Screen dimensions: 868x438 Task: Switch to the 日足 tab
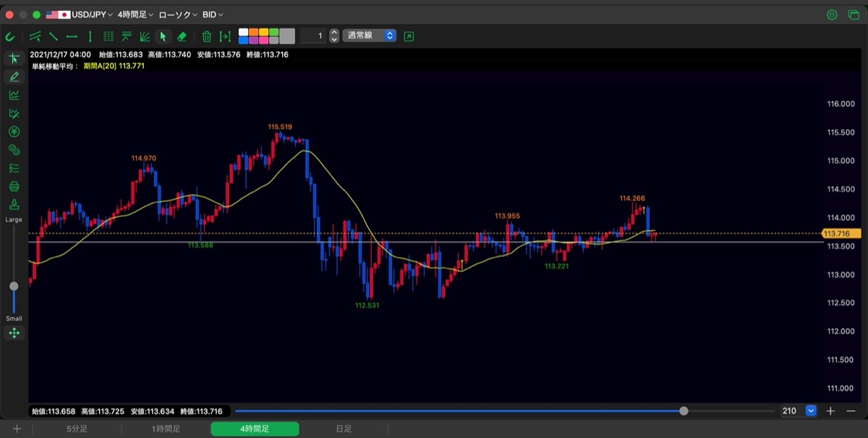(x=344, y=429)
